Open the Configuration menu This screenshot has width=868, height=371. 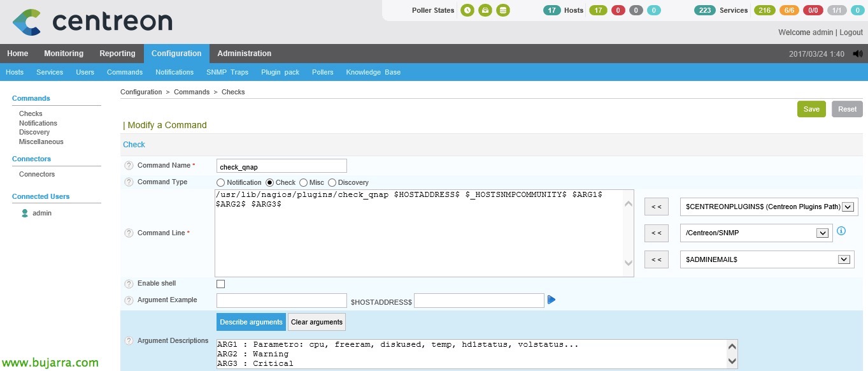pyautogui.click(x=176, y=54)
